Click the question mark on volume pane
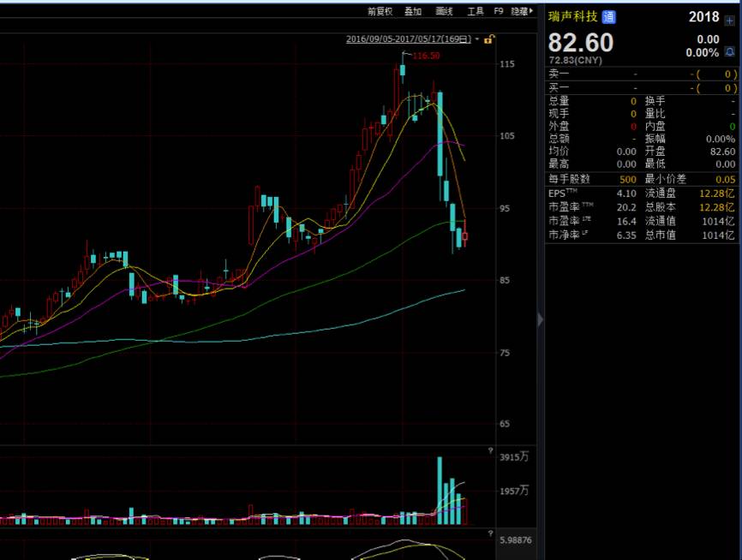 tap(491, 450)
